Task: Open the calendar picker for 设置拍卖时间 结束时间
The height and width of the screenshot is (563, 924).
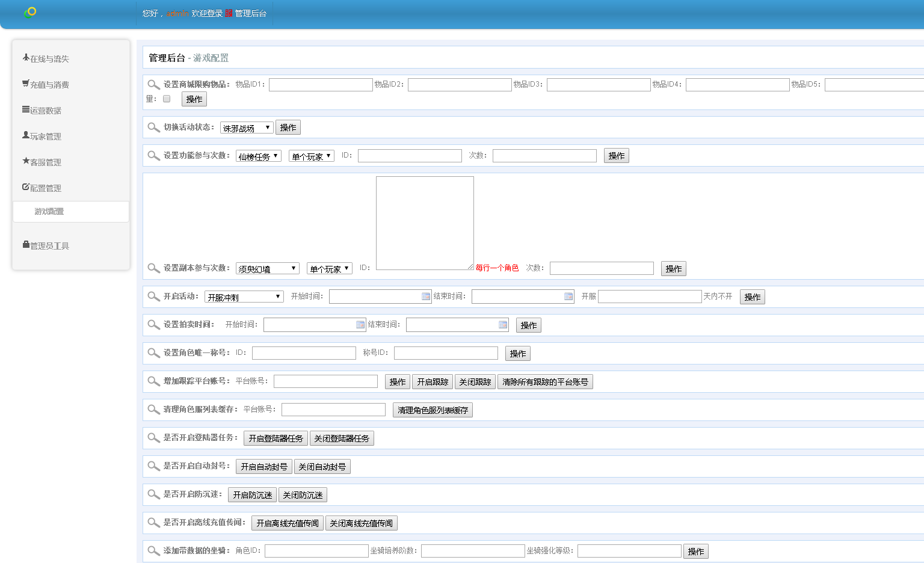Action: coord(503,325)
